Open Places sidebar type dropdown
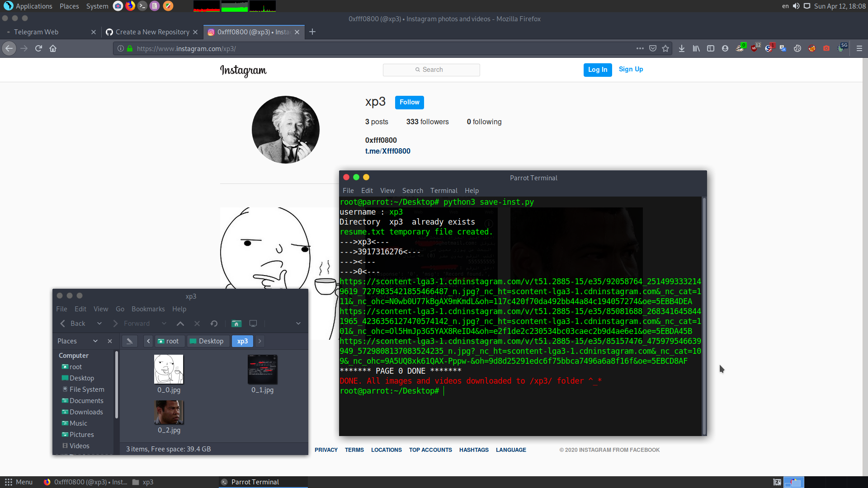The height and width of the screenshot is (488, 868). (x=95, y=341)
